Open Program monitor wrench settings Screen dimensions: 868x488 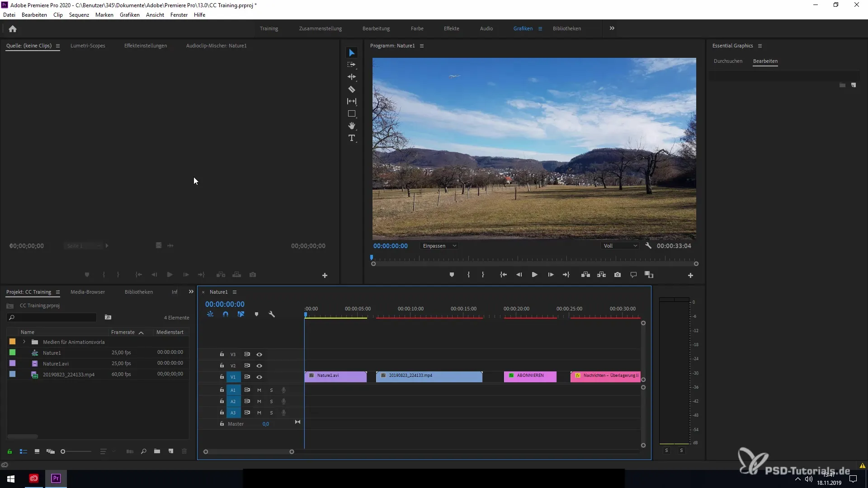click(x=648, y=246)
